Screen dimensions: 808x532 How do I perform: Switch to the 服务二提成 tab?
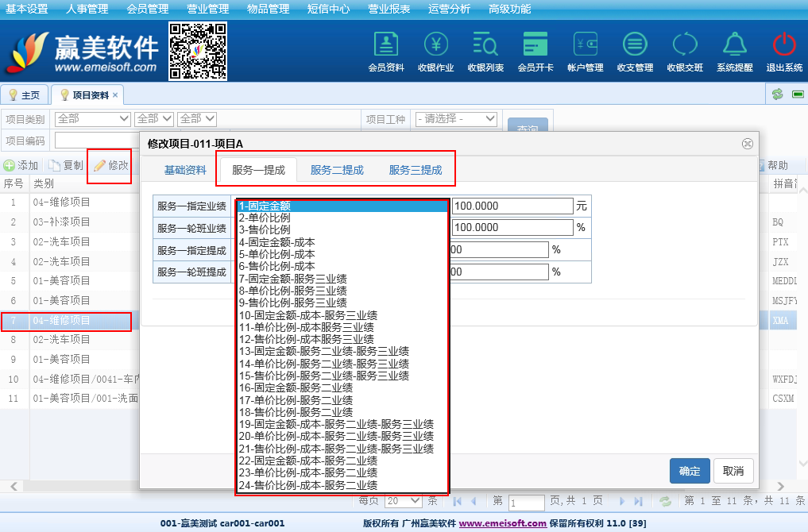(x=337, y=170)
